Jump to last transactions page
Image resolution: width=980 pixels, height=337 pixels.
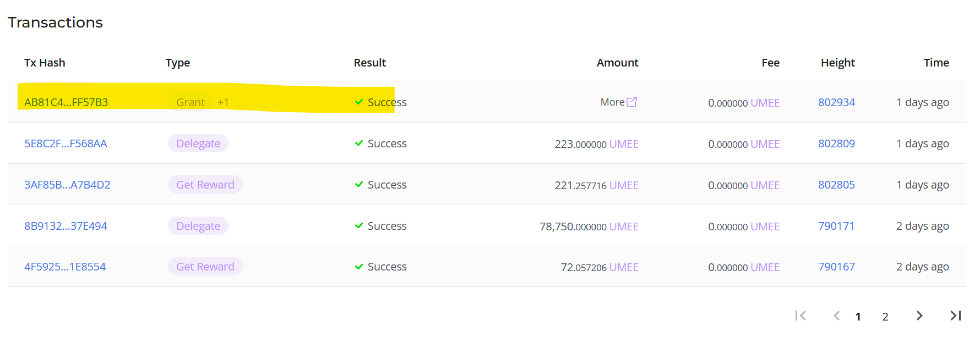[x=955, y=316]
